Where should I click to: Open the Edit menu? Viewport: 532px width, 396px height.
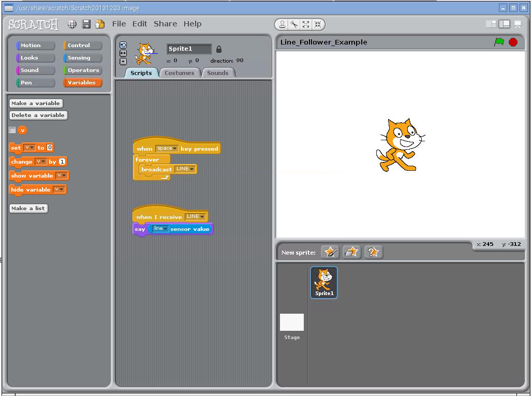point(139,24)
